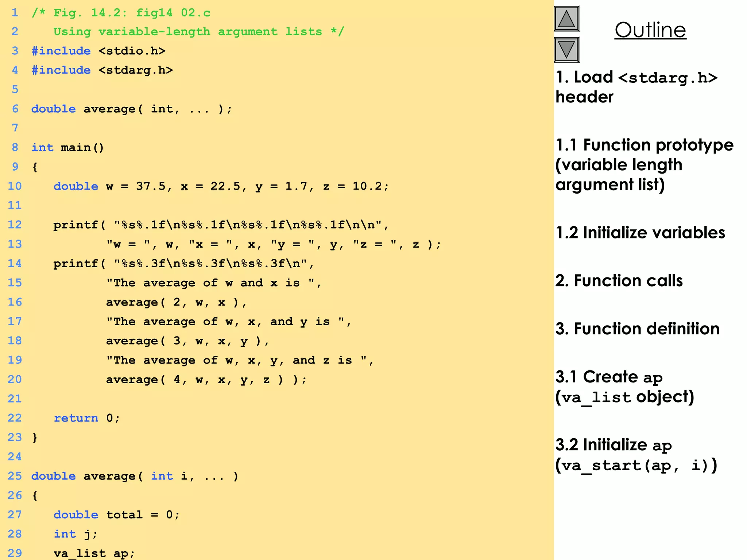Click the 'double total = 0;' line

coord(117,515)
